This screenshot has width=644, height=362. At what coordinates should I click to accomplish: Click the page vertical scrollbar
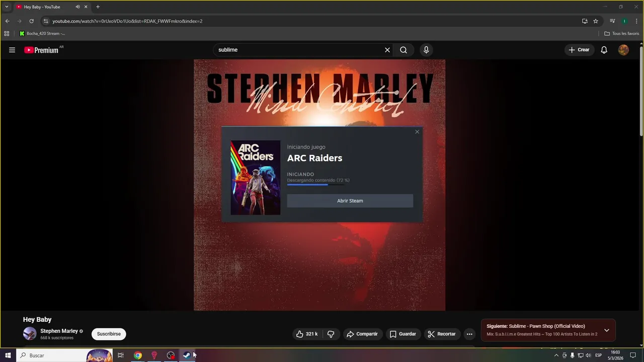641,90
